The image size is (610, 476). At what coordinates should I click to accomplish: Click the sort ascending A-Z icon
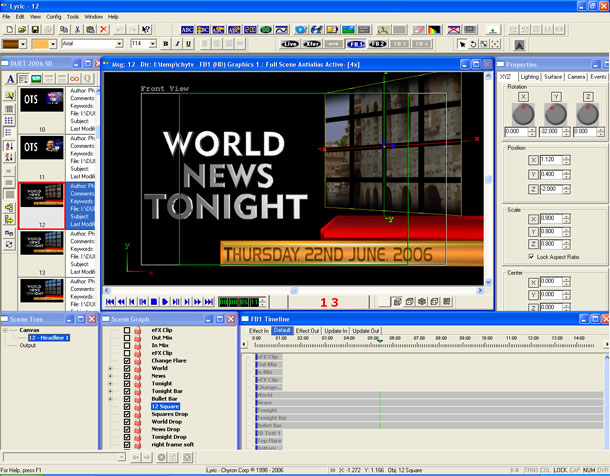[9, 146]
